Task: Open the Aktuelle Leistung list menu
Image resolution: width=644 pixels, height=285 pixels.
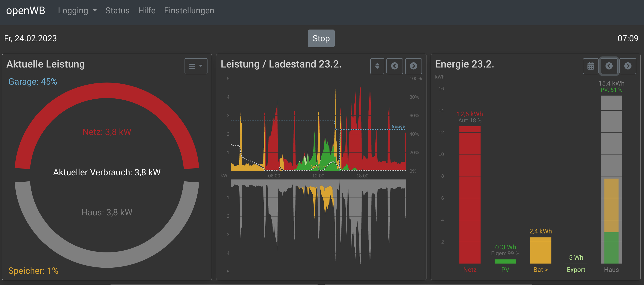Action: tap(196, 66)
